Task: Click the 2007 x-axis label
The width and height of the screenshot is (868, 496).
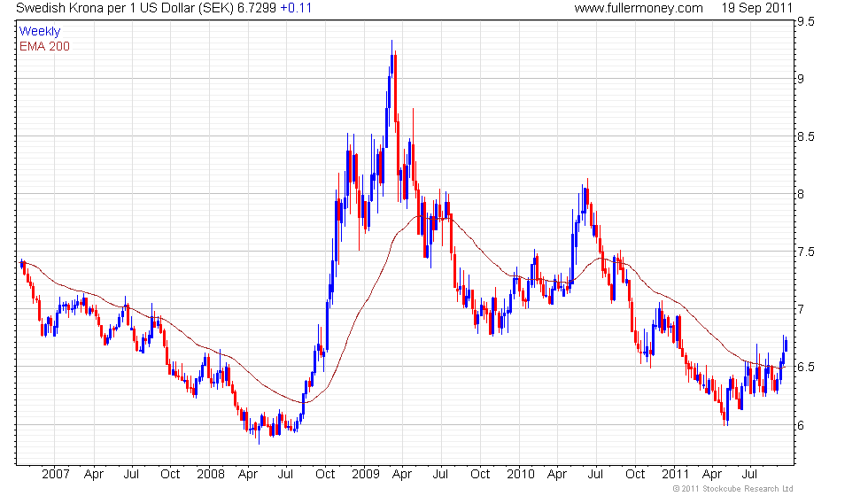Action: click(56, 475)
